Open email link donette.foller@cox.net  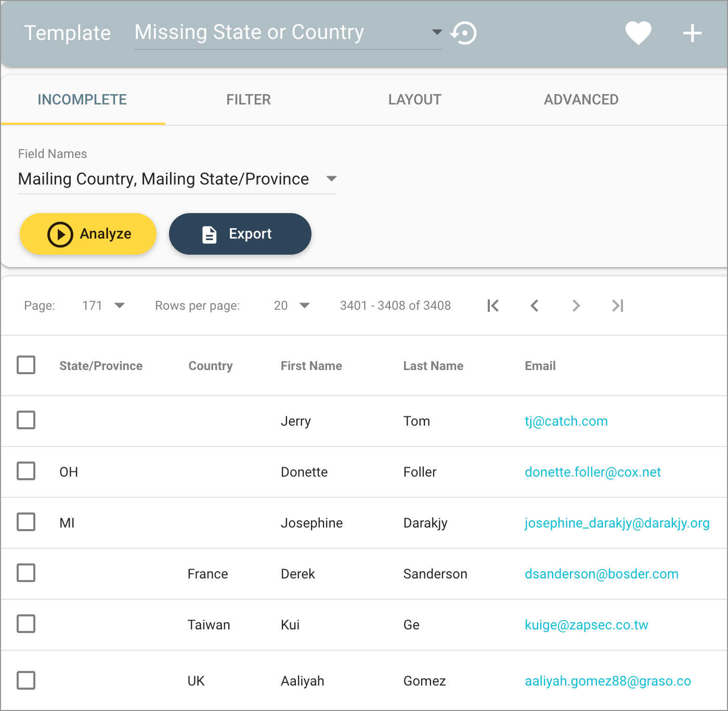point(593,472)
